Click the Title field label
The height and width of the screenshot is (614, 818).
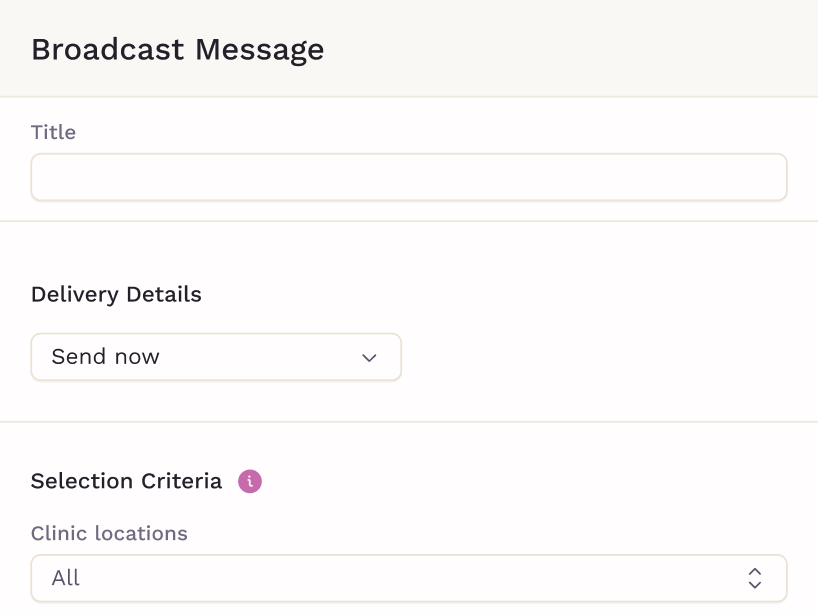point(53,132)
